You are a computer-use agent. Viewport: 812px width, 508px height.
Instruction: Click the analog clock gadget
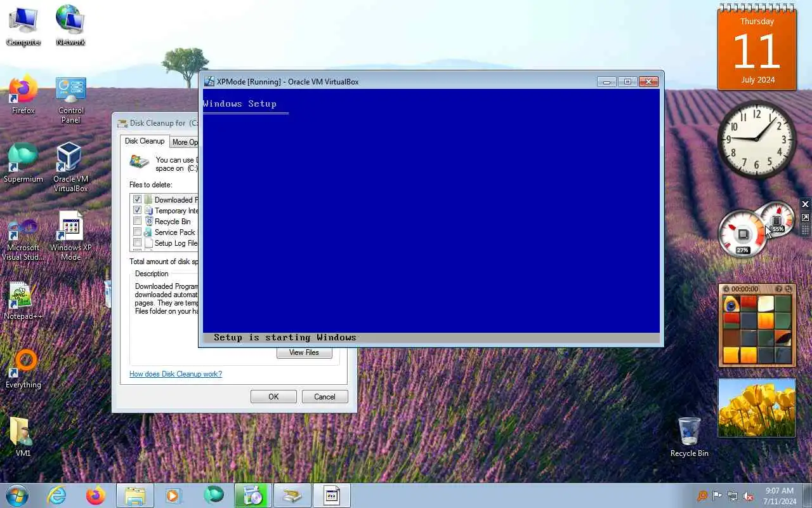pos(756,139)
